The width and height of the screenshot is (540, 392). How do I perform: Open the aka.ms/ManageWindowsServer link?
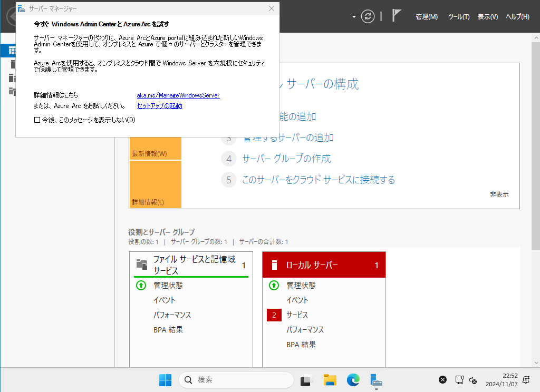178,95
